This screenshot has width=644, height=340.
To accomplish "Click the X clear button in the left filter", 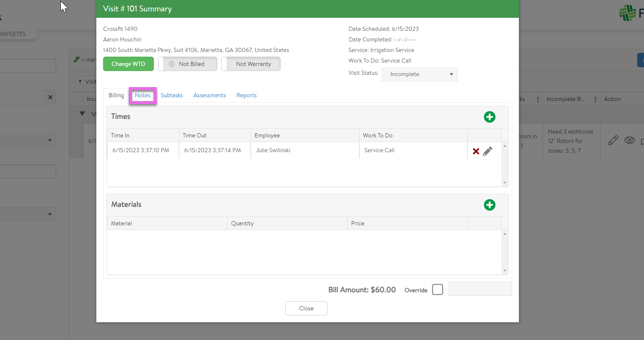I will point(50,97).
